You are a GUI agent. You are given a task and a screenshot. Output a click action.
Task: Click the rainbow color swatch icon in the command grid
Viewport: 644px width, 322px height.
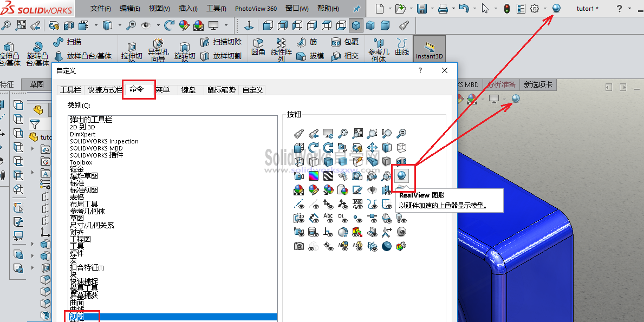tap(314, 175)
